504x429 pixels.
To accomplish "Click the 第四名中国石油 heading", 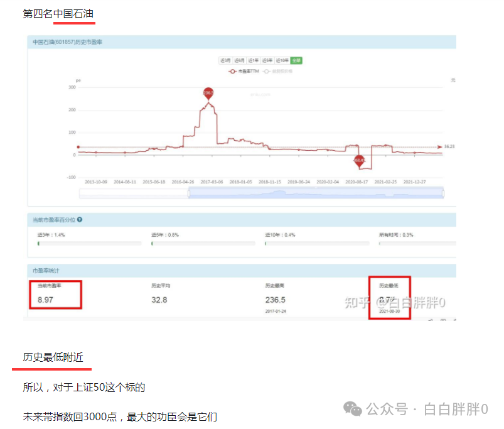I will click(58, 14).
